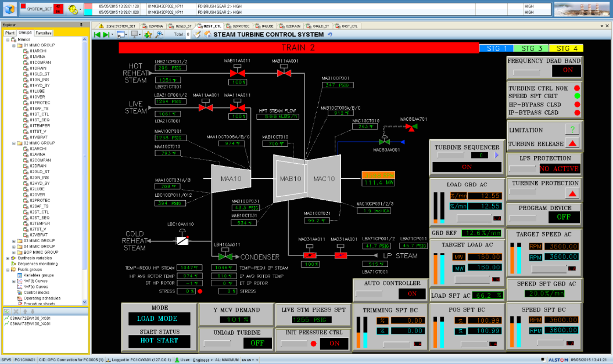Expand the 03 MIMIC GROUP tree node

(14, 240)
